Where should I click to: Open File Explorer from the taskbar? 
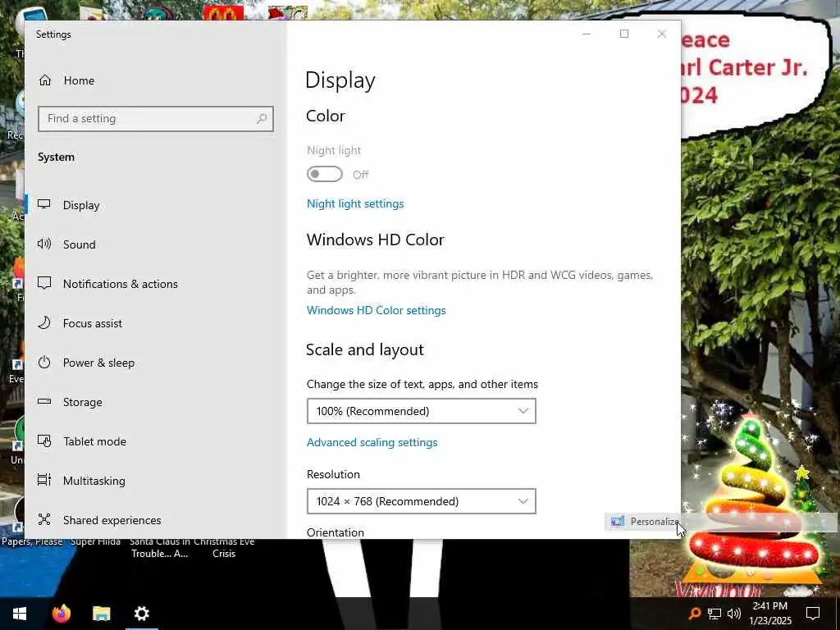[x=101, y=614]
